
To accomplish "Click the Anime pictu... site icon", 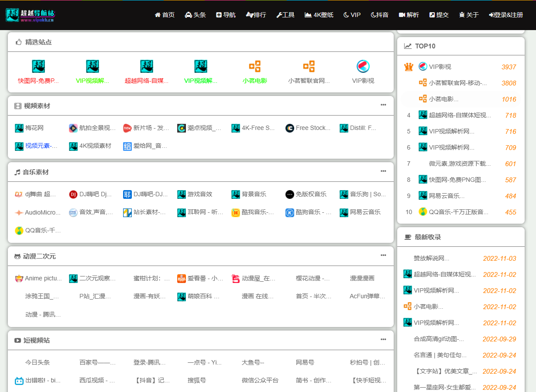I will click(x=19, y=279).
